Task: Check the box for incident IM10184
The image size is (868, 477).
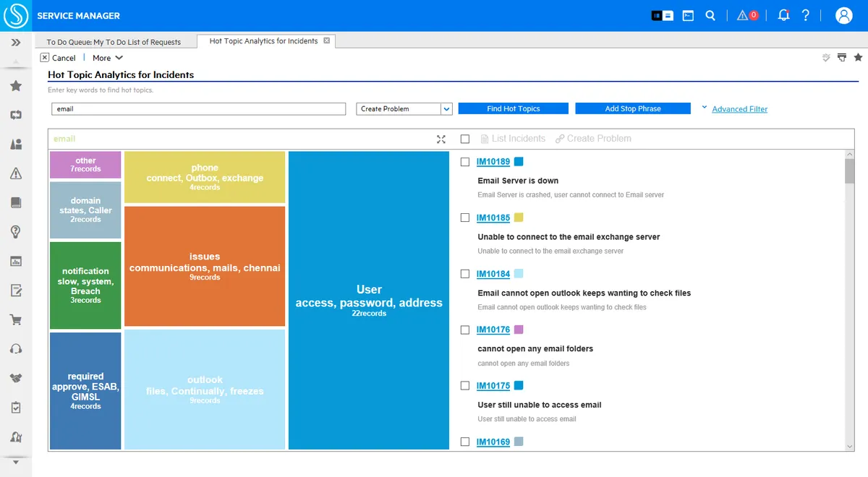Action: coord(465,274)
